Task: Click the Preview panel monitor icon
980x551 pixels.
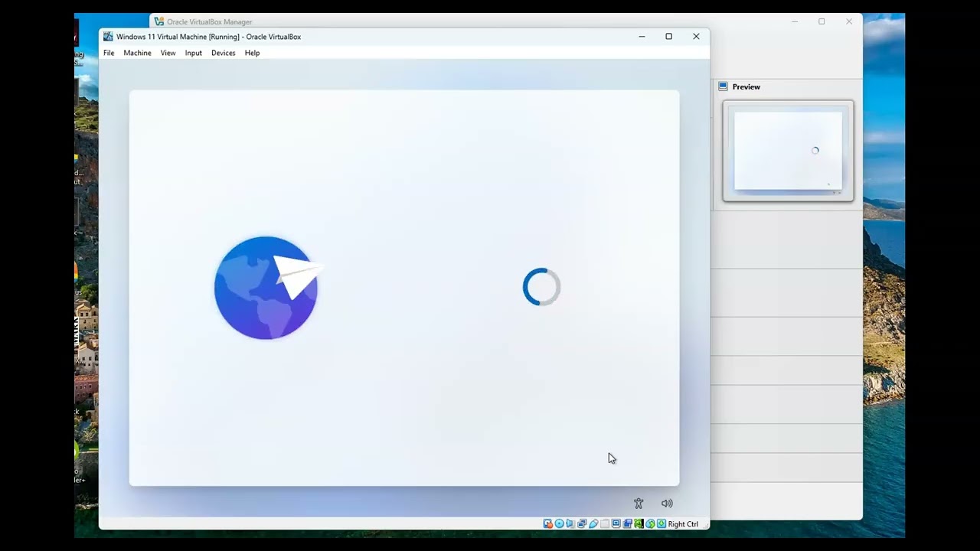Action: pos(723,86)
